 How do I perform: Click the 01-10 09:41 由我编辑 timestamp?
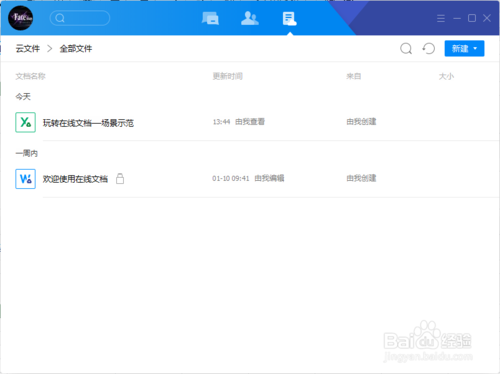248,178
